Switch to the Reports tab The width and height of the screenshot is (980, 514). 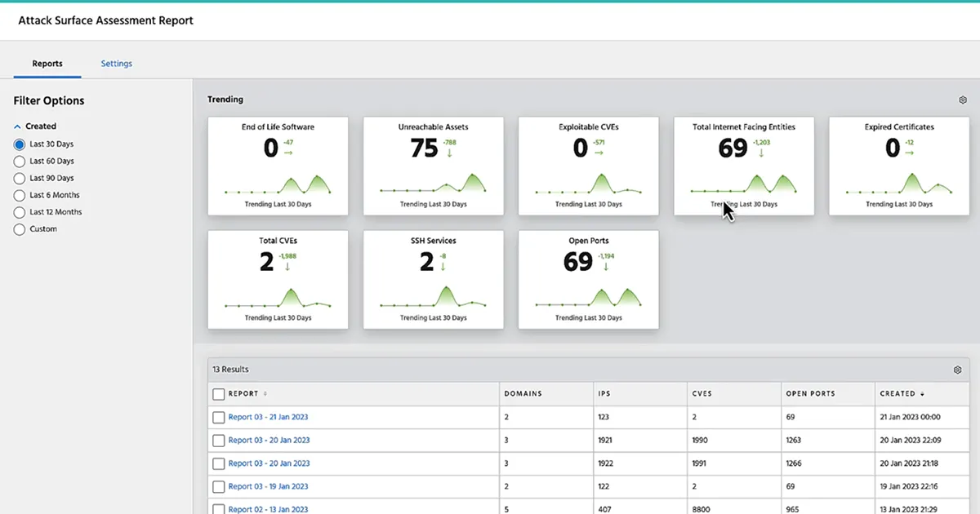click(47, 64)
